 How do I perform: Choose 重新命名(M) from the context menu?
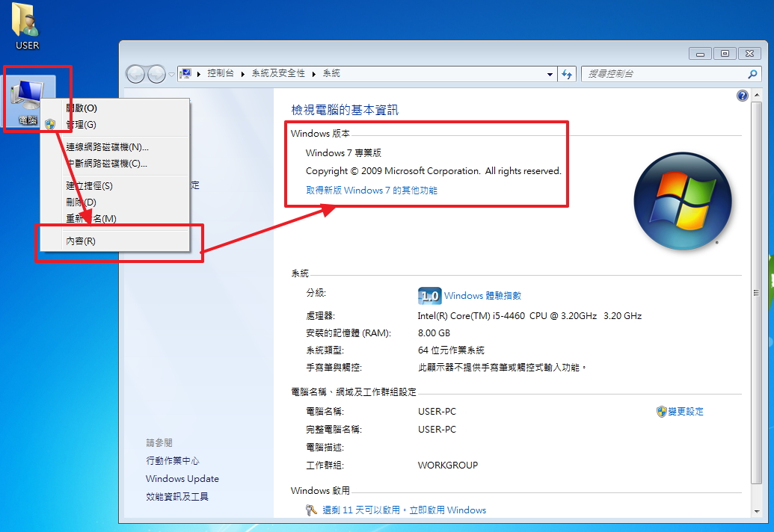pos(114,218)
